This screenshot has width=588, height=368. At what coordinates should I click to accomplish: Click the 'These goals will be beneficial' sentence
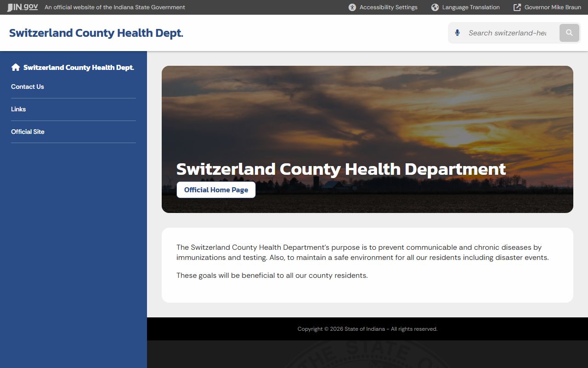(x=272, y=276)
